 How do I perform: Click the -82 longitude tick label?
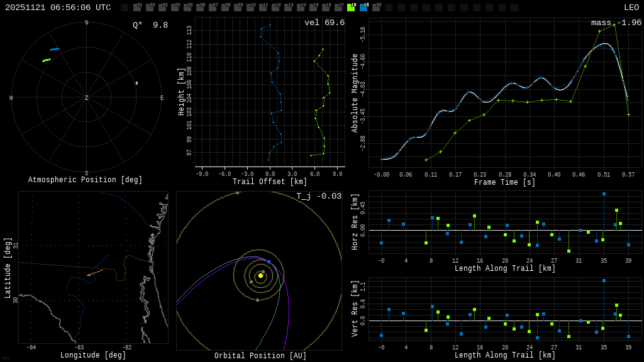[127, 347]
